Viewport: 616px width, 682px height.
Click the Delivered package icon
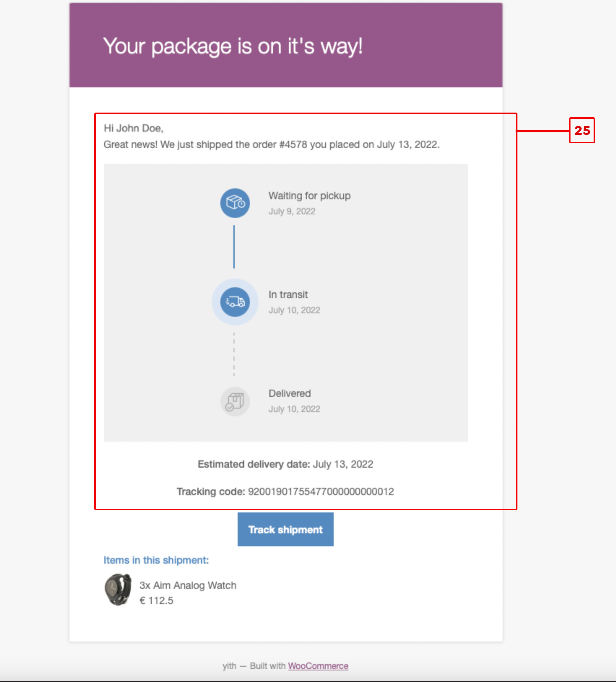point(235,401)
